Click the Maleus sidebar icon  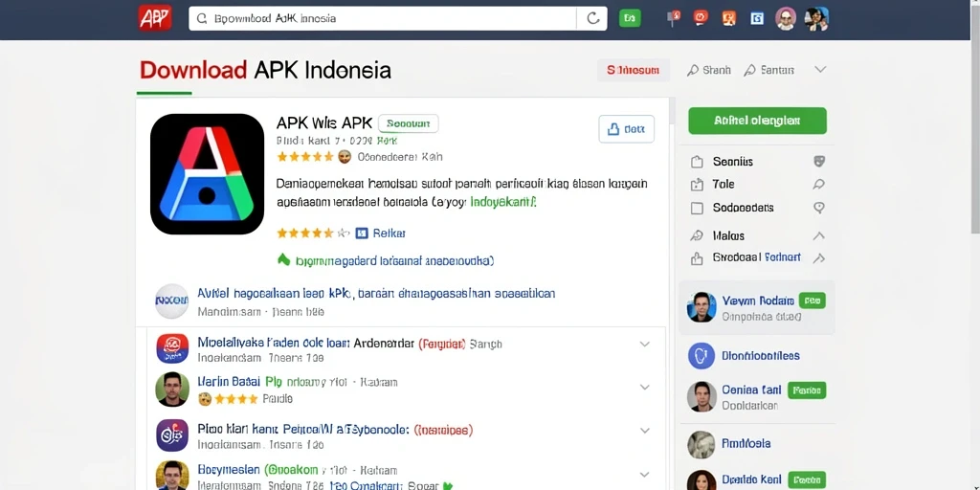coord(697,235)
